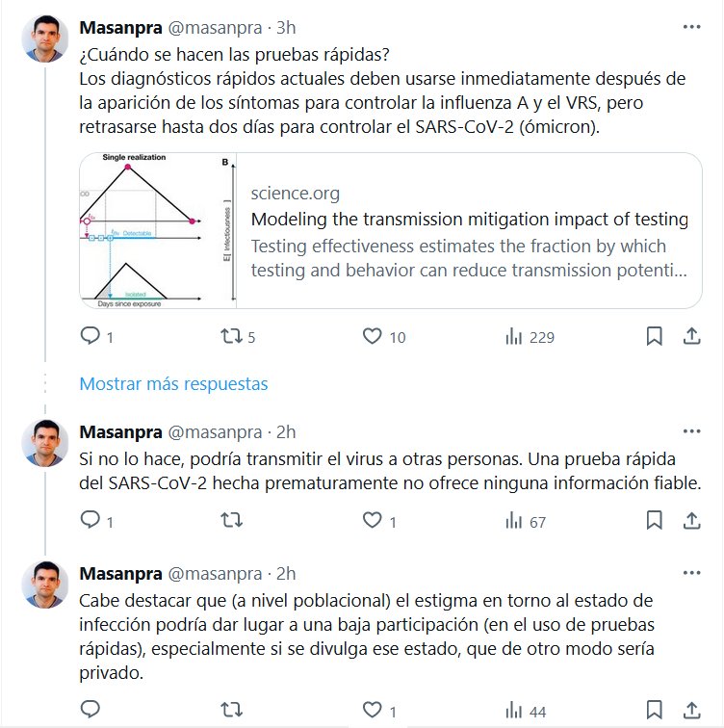Like the first tweet with 10 likes
Screen dimensions: 724x728
[x=373, y=336]
